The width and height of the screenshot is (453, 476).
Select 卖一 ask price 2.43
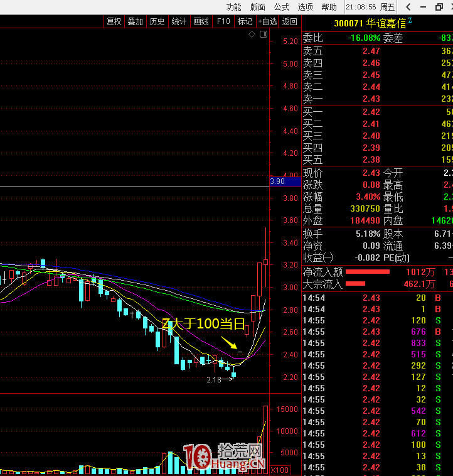click(x=371, y=99)
